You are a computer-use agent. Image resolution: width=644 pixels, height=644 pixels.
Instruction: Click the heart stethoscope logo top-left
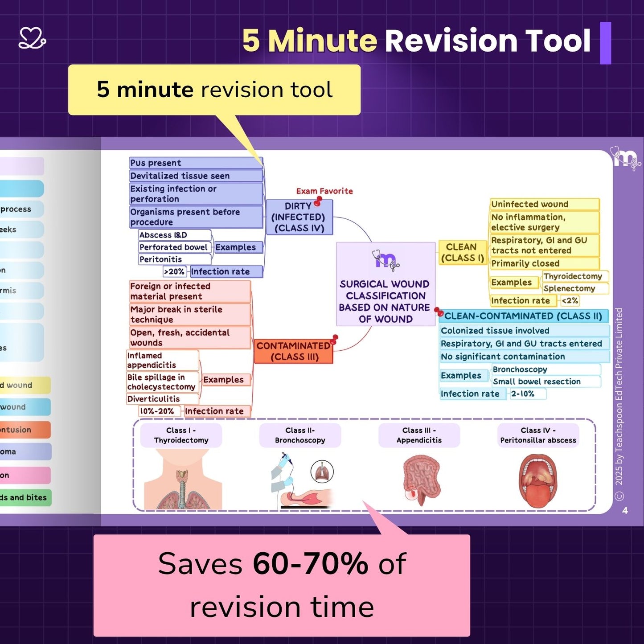coord(32,38)
